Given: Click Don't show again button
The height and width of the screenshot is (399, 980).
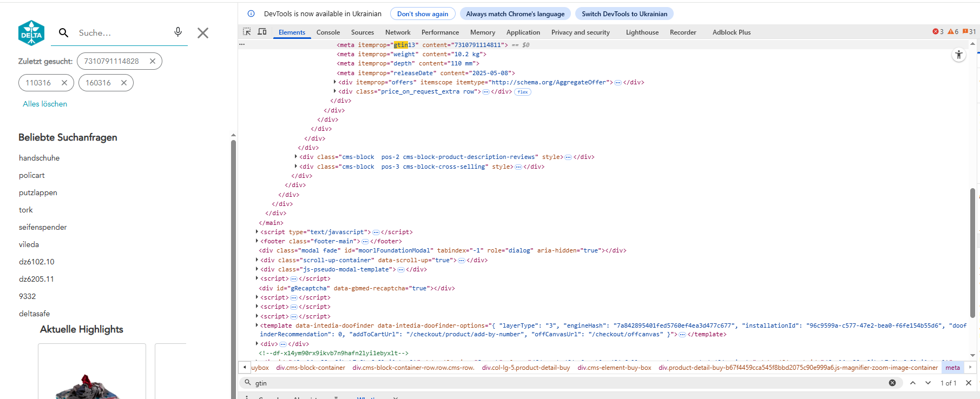Looking at the screenshot, I should 423,14.
